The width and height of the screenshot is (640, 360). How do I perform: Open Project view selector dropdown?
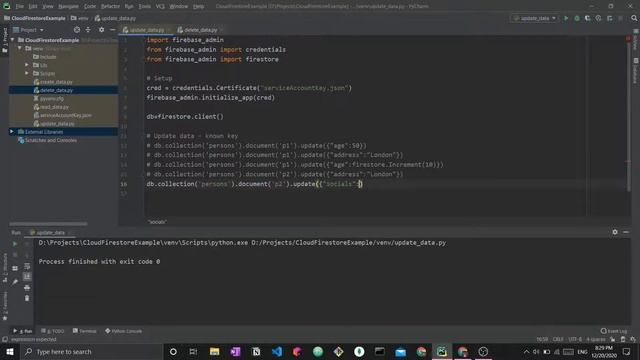(28, 30)
